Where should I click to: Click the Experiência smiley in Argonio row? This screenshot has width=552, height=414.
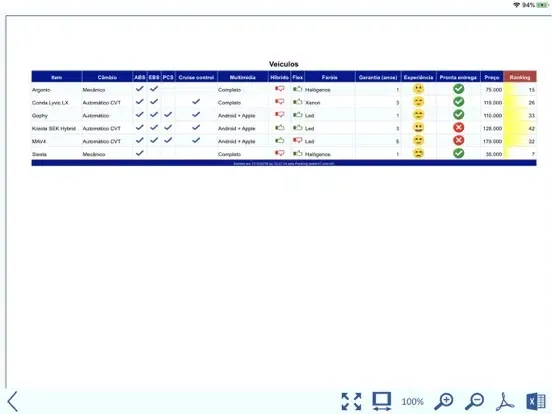click(418, 89)
